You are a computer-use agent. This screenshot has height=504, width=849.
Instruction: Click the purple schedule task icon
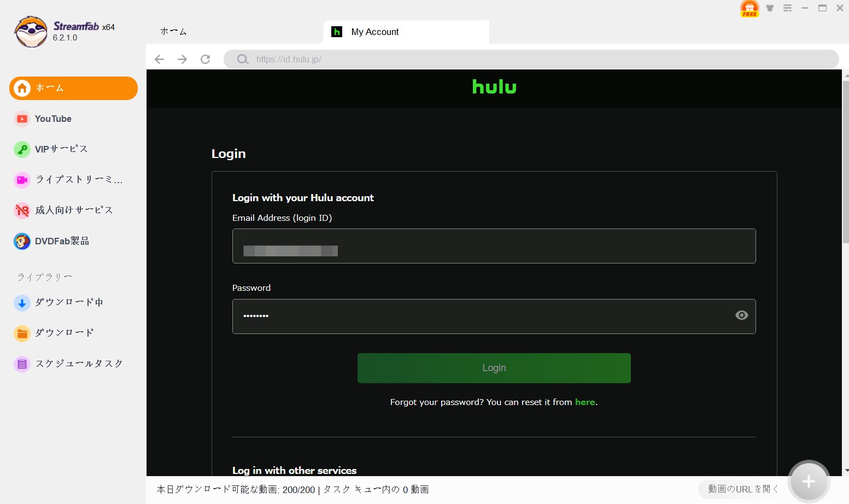[22, 364]
